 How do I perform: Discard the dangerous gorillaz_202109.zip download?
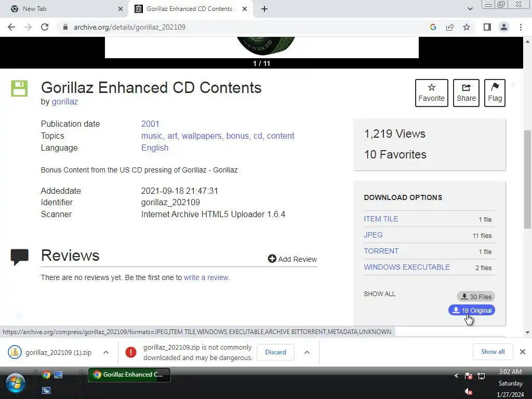(275, 352)
